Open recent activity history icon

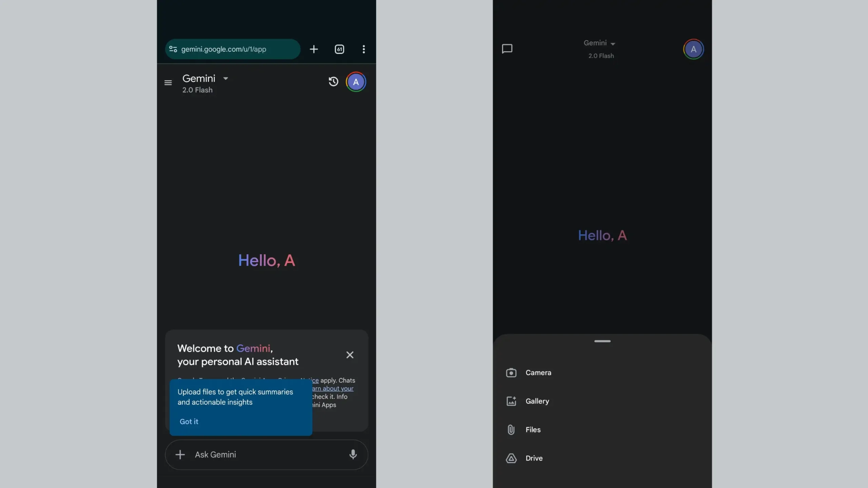click(333, 82)
